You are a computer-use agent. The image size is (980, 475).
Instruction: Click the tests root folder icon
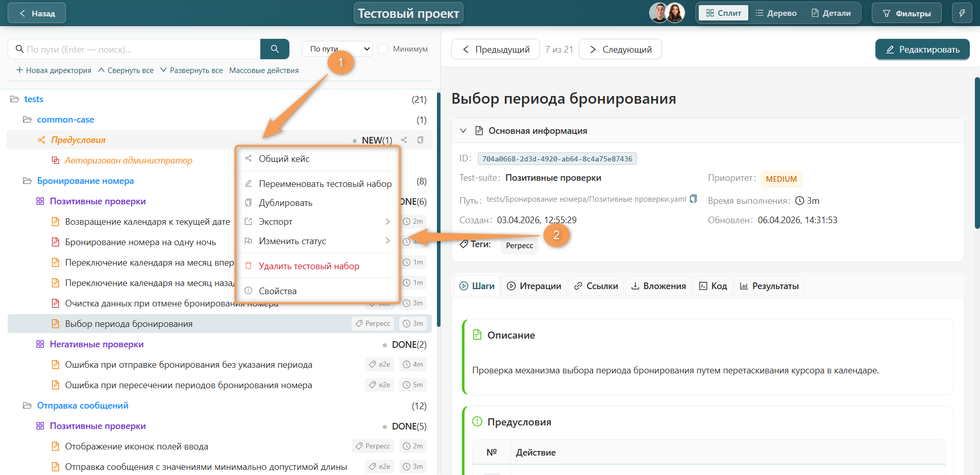[15, 99]
